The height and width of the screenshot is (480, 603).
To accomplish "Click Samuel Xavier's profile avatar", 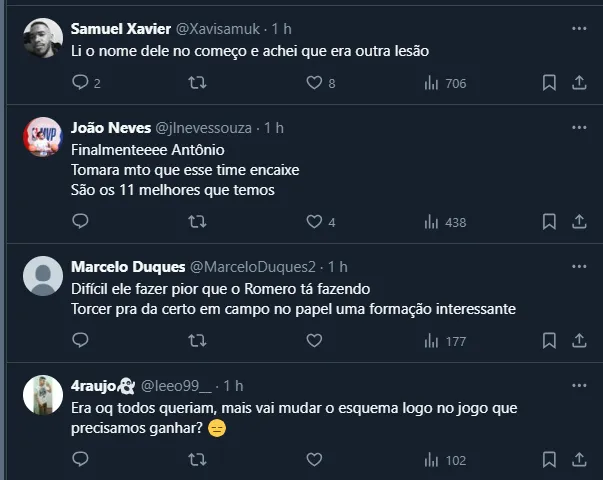I will (x=43, y=39).
